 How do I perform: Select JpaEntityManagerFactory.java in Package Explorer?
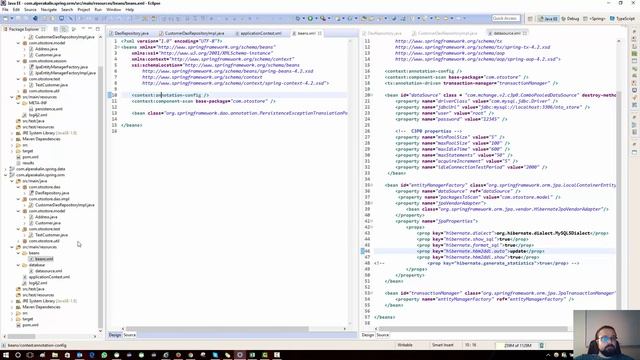pyautogui.click(x=61, y=67)
